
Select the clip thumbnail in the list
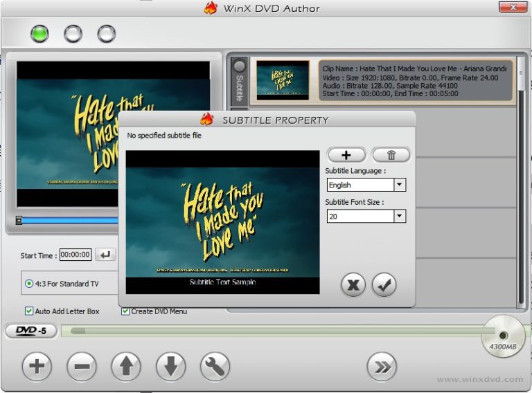click(283, 80)
